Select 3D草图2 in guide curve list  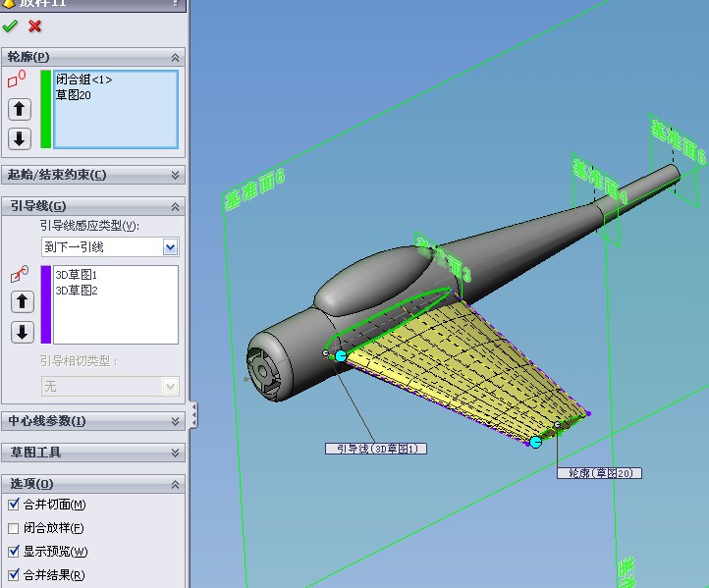tap(76, 291)
